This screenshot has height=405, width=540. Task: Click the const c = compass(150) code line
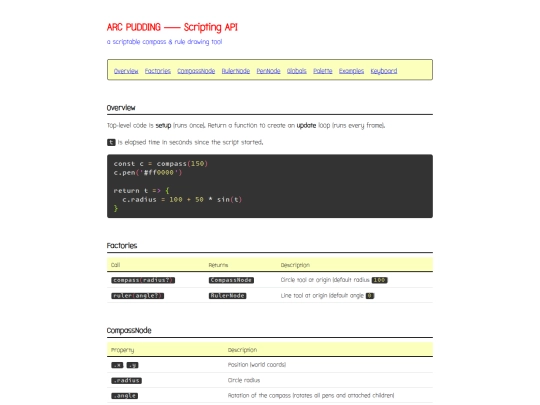161,164
